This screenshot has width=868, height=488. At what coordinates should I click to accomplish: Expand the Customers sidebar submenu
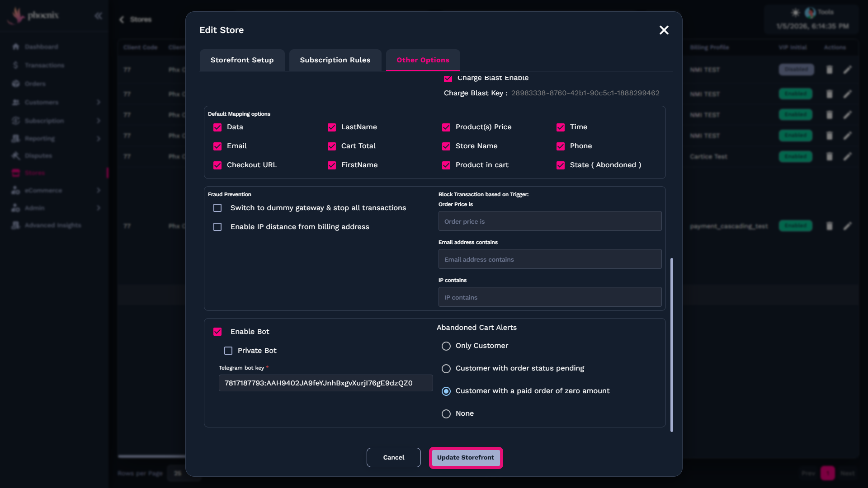click(x=99, y=102)
